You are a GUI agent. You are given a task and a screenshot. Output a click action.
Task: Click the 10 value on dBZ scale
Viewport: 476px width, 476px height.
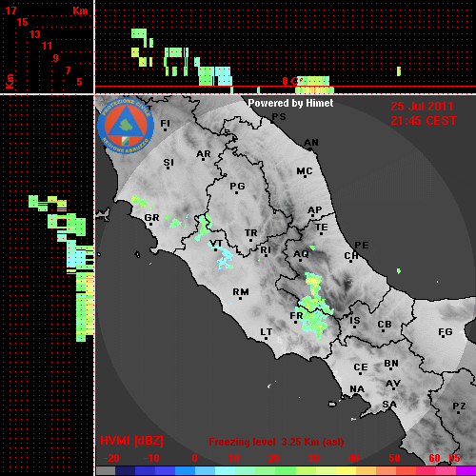tap(234, 458)
